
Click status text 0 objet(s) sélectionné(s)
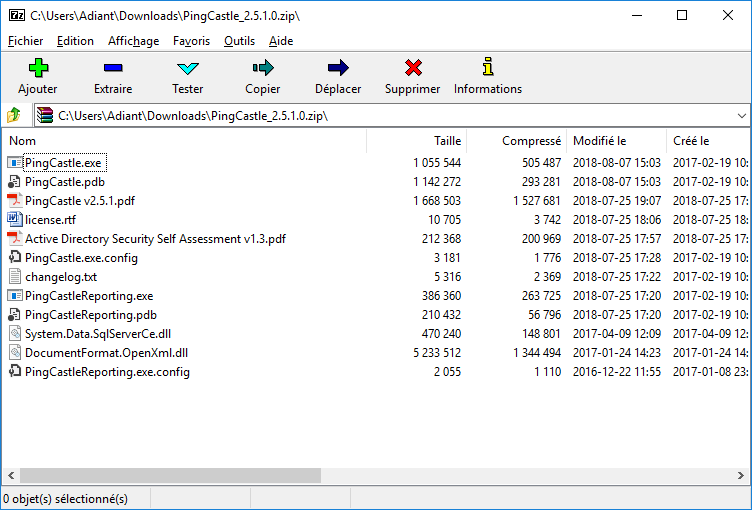click(66, 499)
